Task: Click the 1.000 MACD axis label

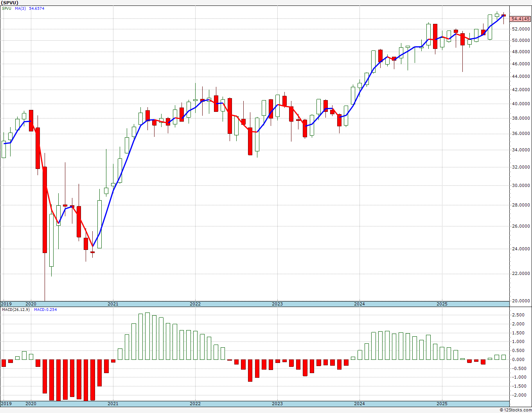Action: [x=518, y=342]
